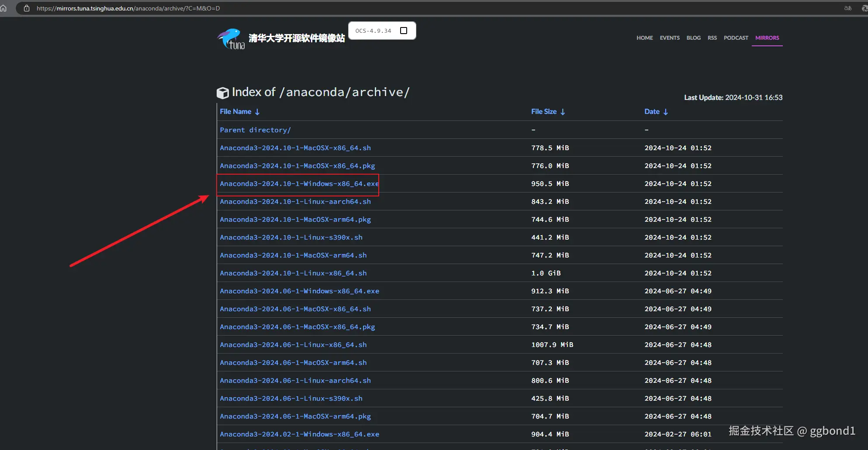Click the 1.0 GiB file size
This screenshot has height=450, width=868.
(546, 273)
